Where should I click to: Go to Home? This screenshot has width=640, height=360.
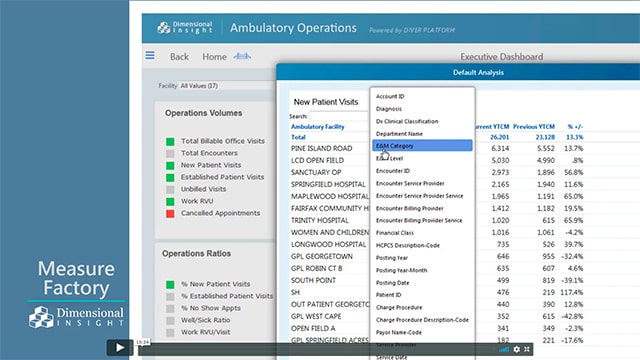click(214, 57)
